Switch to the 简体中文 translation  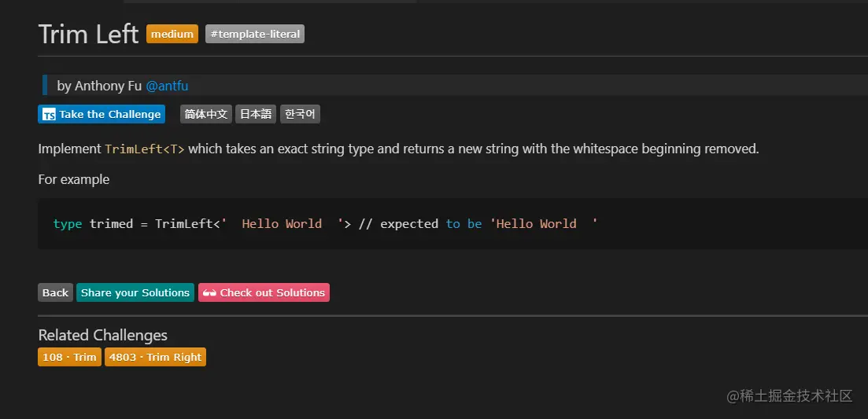pyautogui.click(x=206, y=115)
